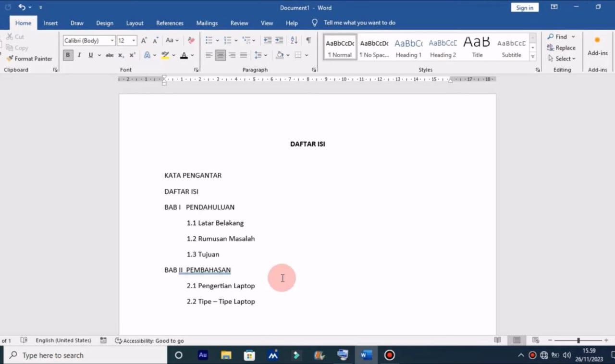This screenshot has width=615, height=364.
Task: Open the Layout tab
Action: click(135, 23)
